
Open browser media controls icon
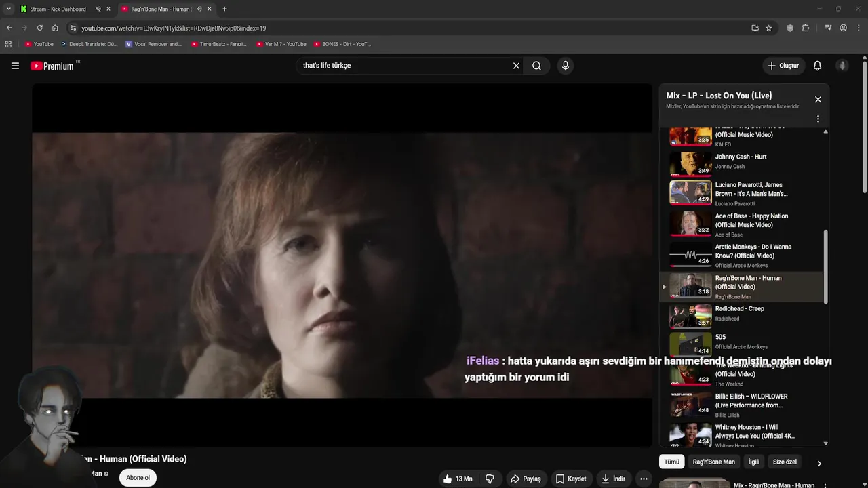coord(828,28)
